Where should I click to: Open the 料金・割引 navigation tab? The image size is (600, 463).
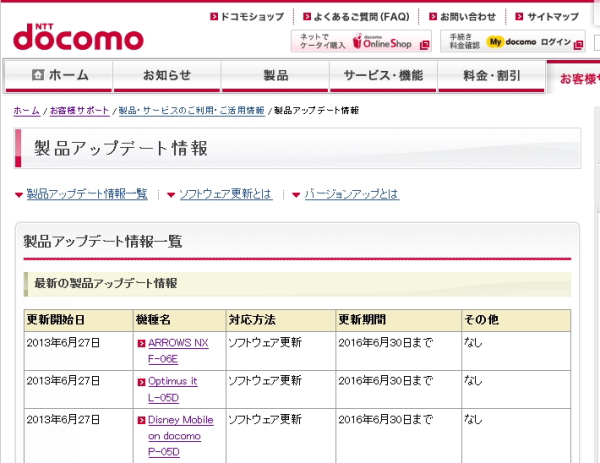tap(491, 76)
